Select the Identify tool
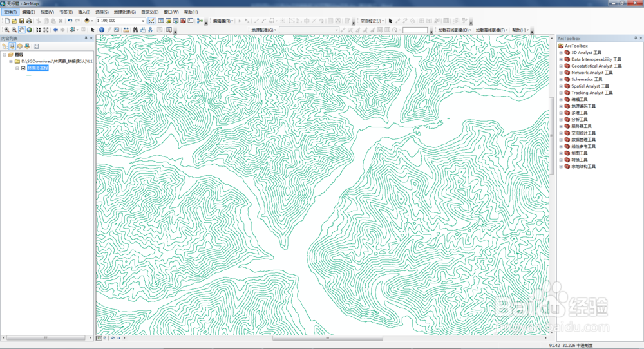The image size is (644, 349). pos(102,30)
